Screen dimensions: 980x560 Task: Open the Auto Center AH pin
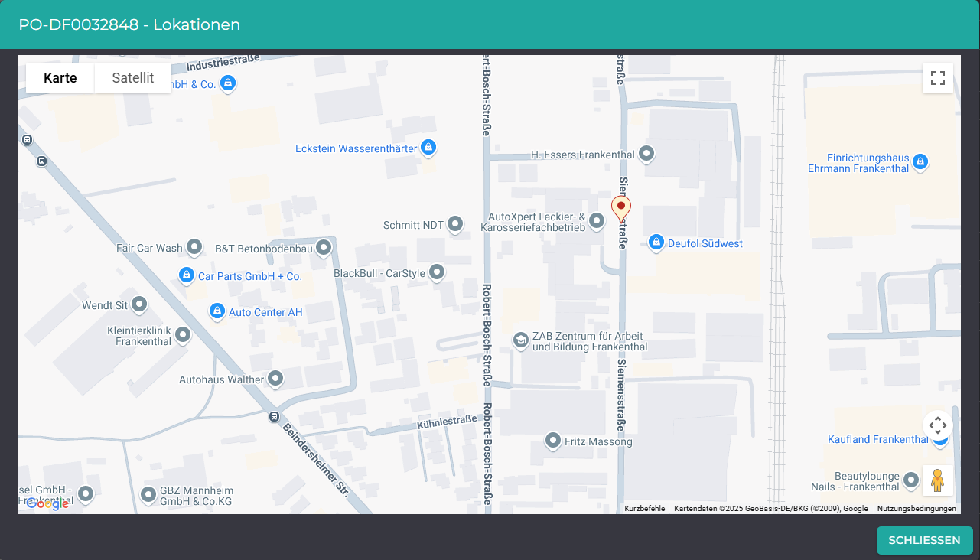pos(217,311)
